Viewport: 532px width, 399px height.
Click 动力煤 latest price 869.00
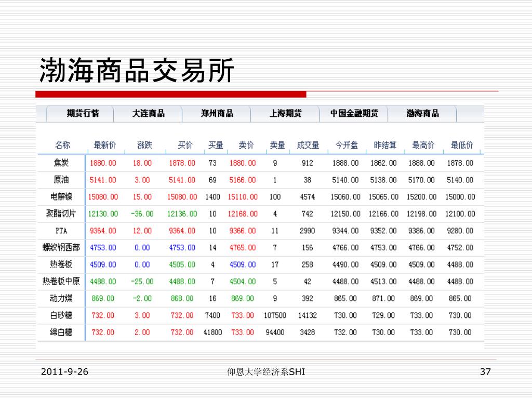103,299
